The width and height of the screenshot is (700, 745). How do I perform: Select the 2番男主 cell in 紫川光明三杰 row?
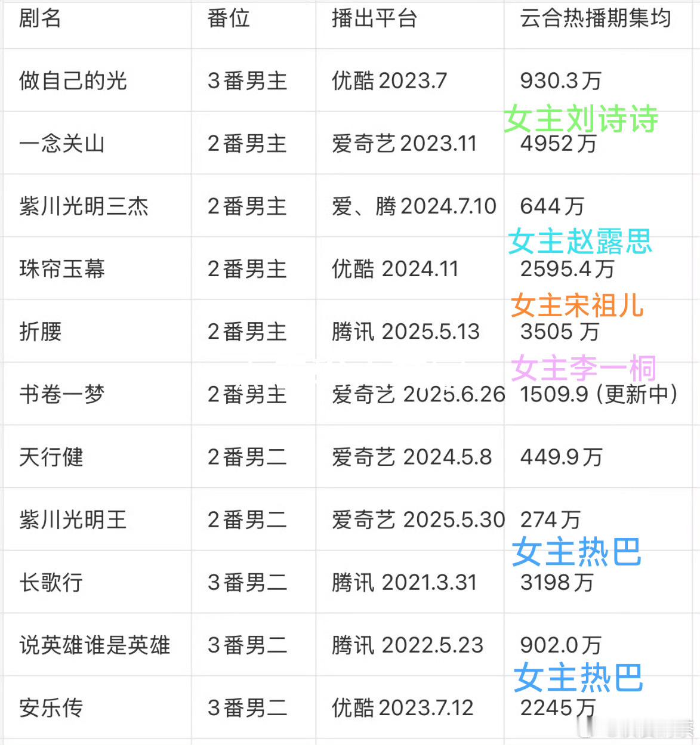coord(248,206)
